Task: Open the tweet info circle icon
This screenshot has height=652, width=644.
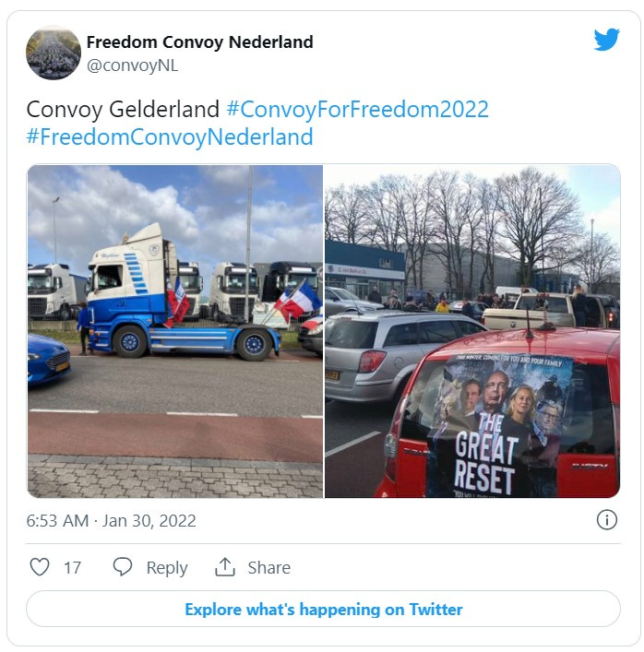Action: click(x=606, y=520)
